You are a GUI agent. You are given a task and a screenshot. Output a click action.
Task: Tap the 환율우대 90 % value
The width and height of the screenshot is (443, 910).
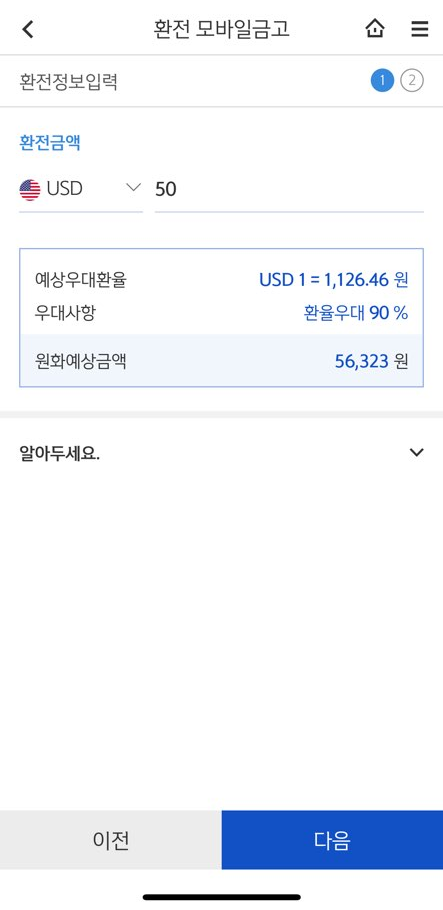[x=355, y=313]
